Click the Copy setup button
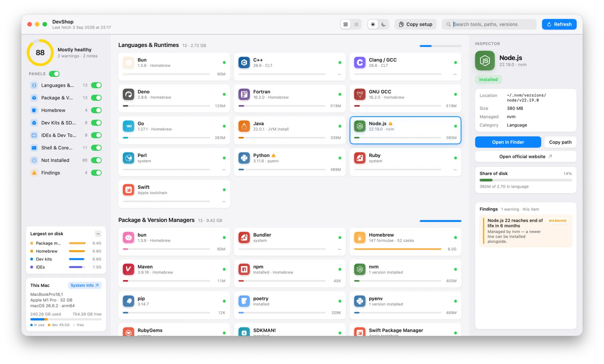Screen dimensions: 604x364 [x=415, y=24]
